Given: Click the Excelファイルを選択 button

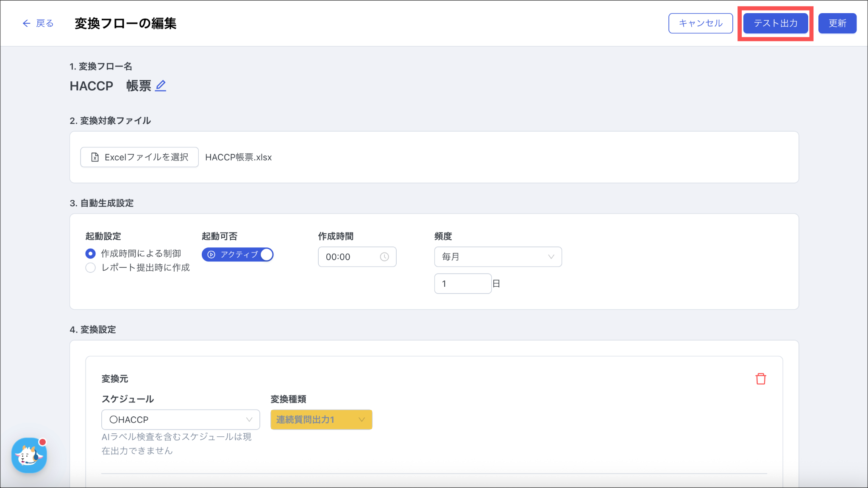Looking at the screenshot, I should click(x=139, y=157).
